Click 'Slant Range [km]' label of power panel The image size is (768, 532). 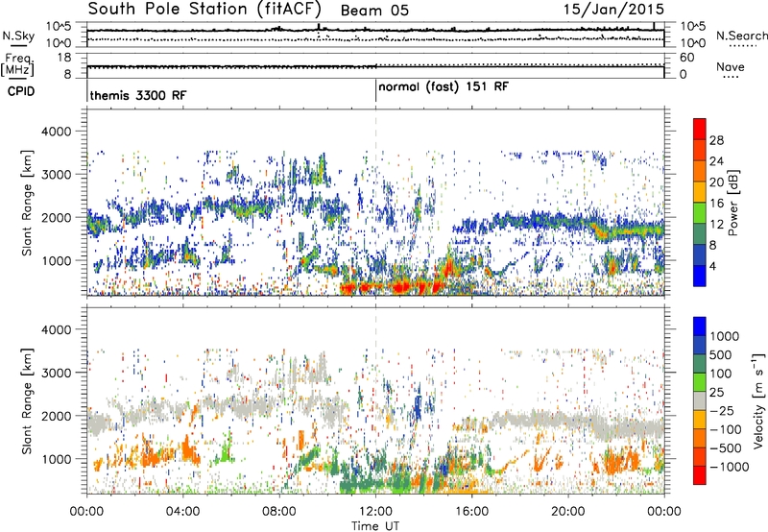27,203
